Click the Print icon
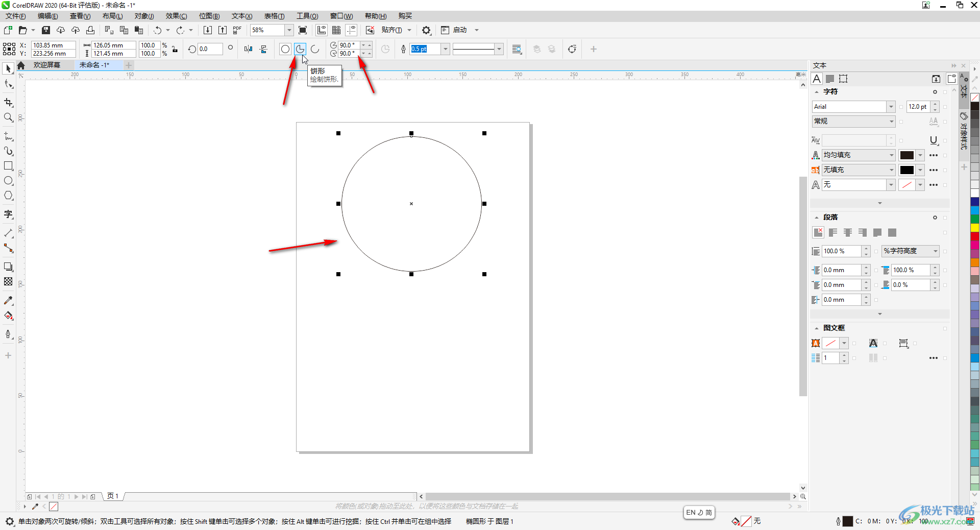The height and width of the screenshot is (530, 980). [x=90, y=30]
